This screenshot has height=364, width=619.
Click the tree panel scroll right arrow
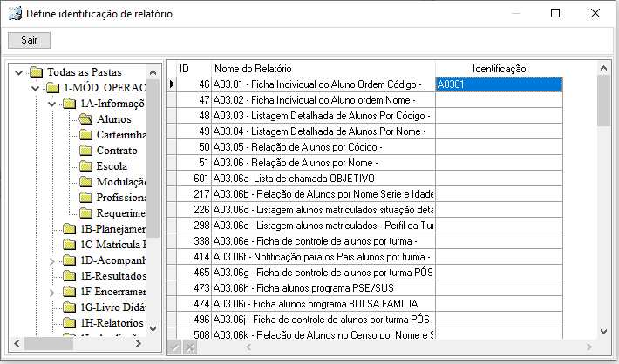tap(138, 343)
